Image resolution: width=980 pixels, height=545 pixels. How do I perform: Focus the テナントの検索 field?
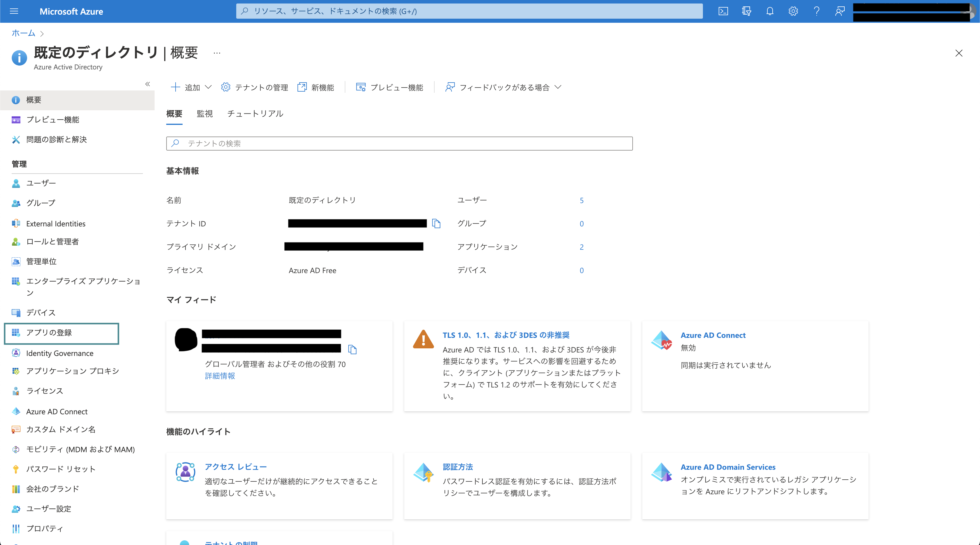tap(399, 144)
